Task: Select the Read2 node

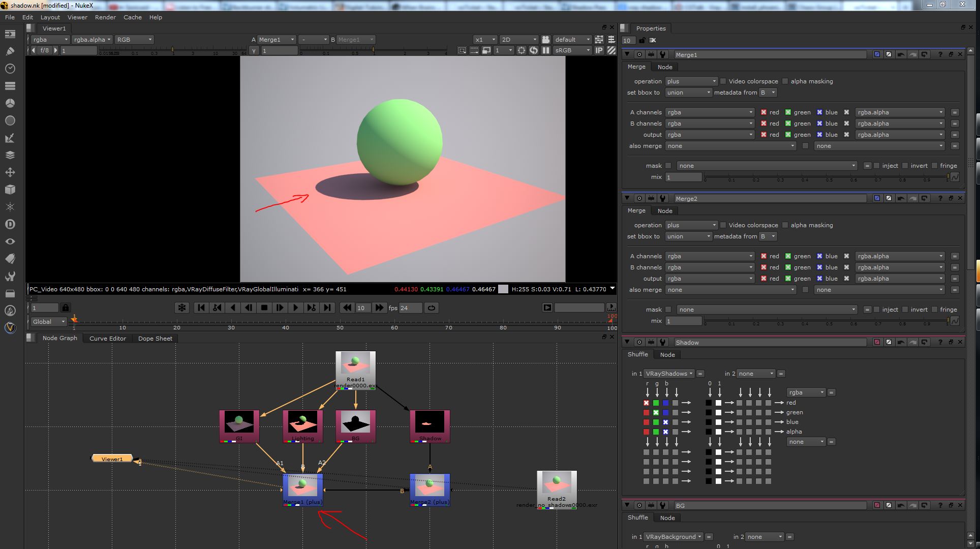Action: click(x=557, y=490)
